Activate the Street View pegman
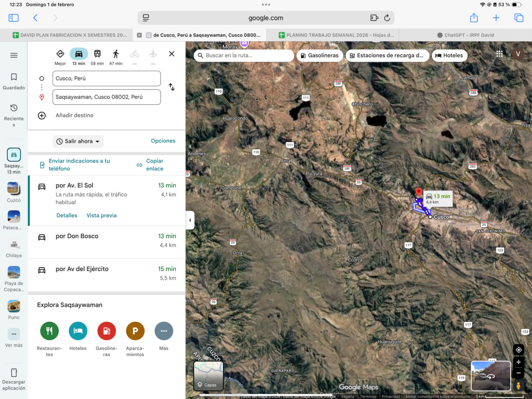Image resolution: width=532 pixels, height=399 pixels. [518, 385]
